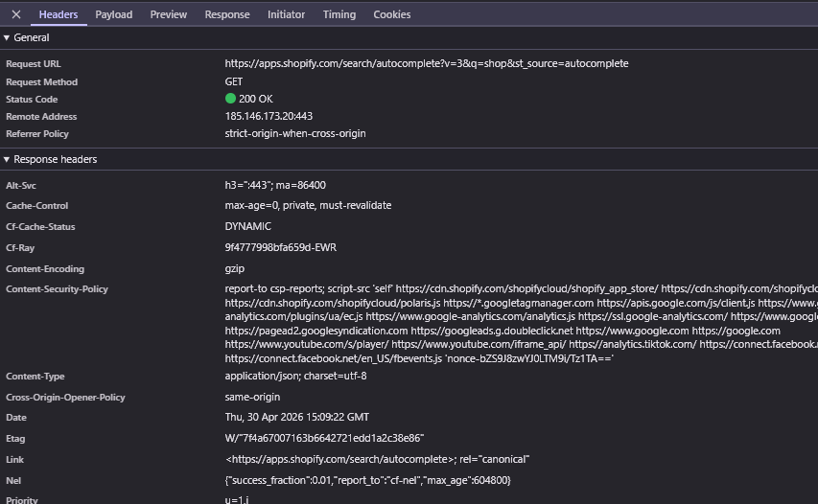Click the Content-Type header name
Viewport: 818px width, 504px height.
click(35, 377)
